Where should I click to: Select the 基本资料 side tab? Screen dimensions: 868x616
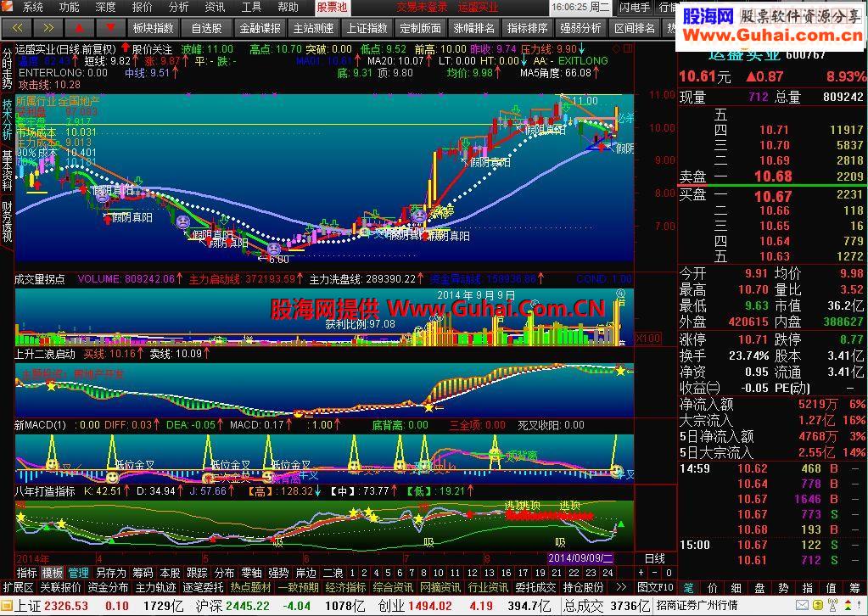click(7, 170)
